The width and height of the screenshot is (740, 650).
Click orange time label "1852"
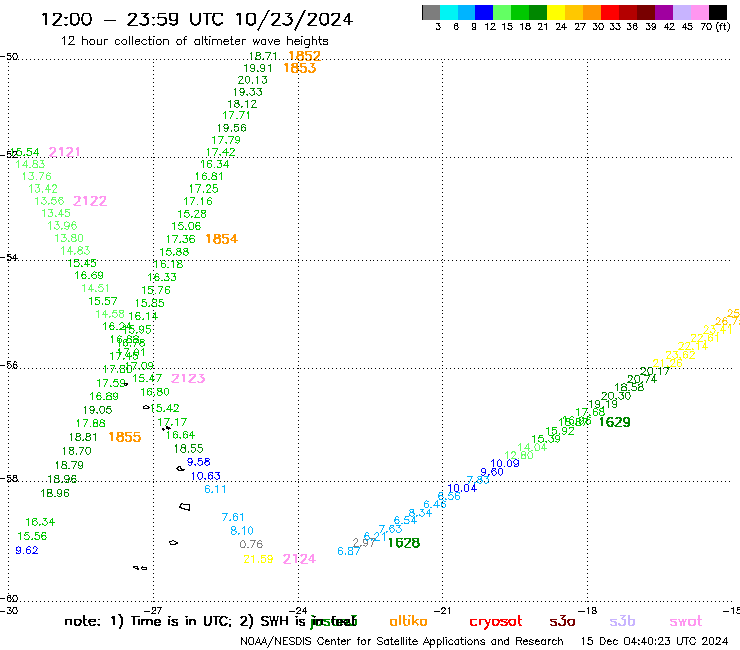(304, 56)
